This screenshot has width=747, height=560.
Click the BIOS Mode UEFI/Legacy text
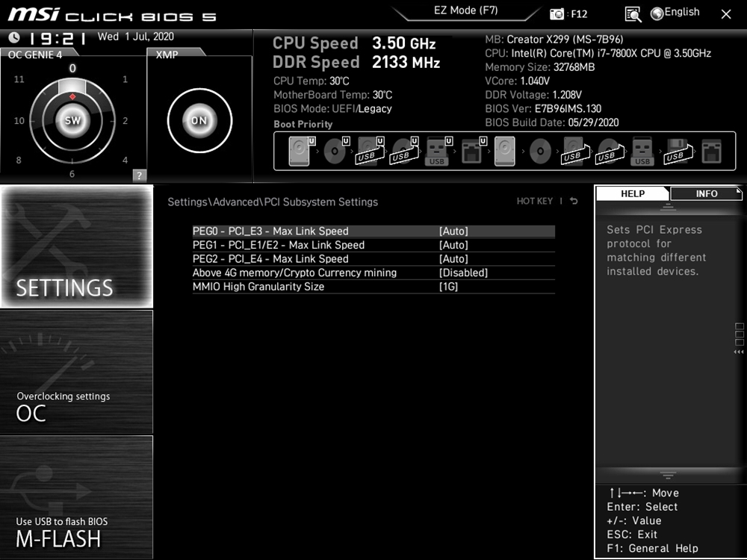pyautogui.click(x=332, y=108)
